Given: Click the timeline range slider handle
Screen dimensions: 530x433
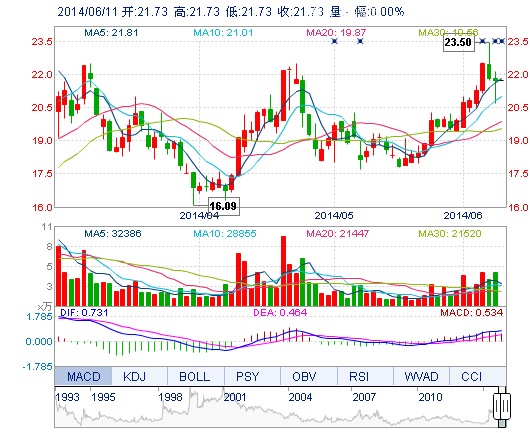Looking at the screenshot, I should pyautogui.click(x=502, y=407).
